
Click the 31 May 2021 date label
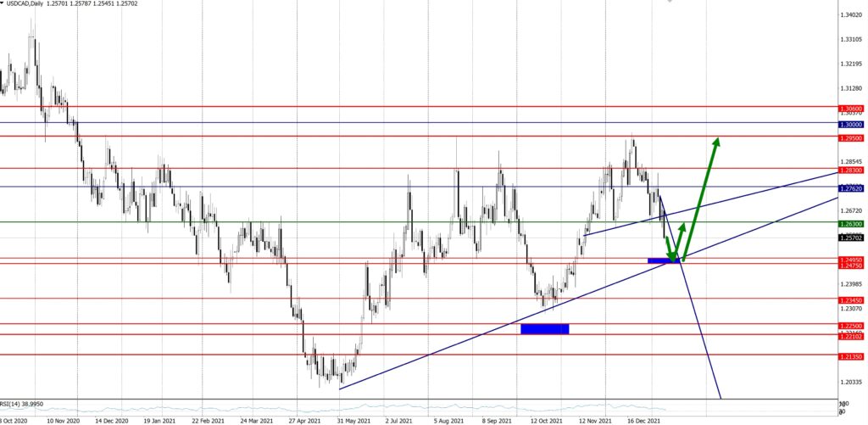(x=353, y=419)
